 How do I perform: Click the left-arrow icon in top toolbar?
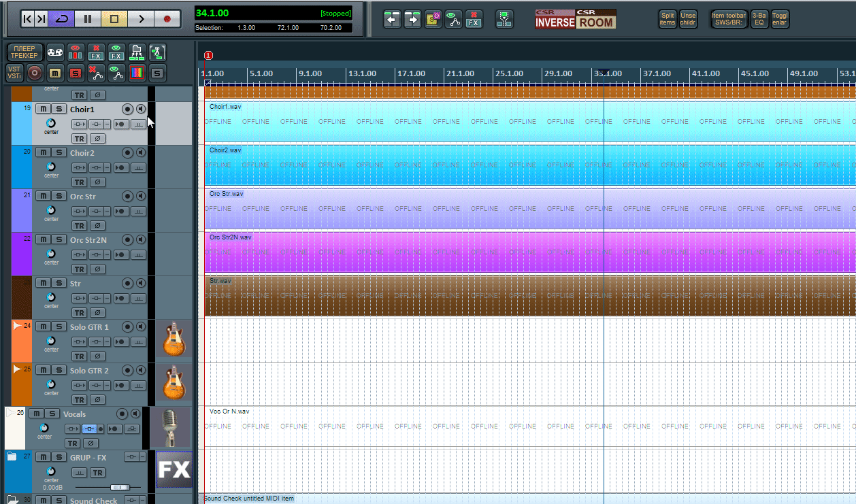pyautogui.click(x=392, y=19)
